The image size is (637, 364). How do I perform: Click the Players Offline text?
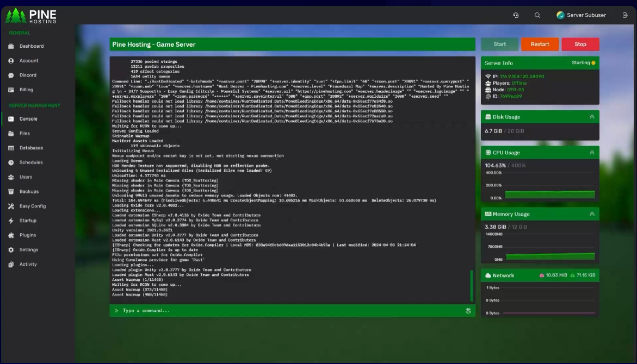[x=510, y=83]
